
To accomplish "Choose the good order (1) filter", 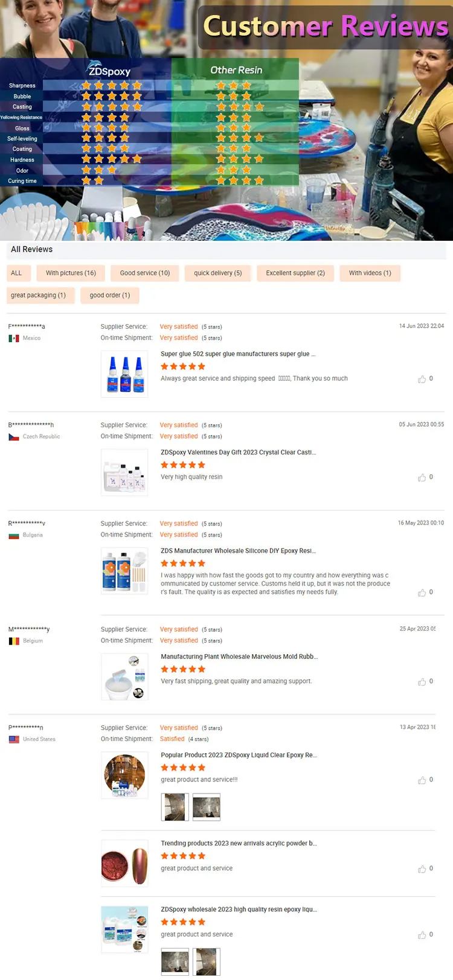I will point(110,296).
